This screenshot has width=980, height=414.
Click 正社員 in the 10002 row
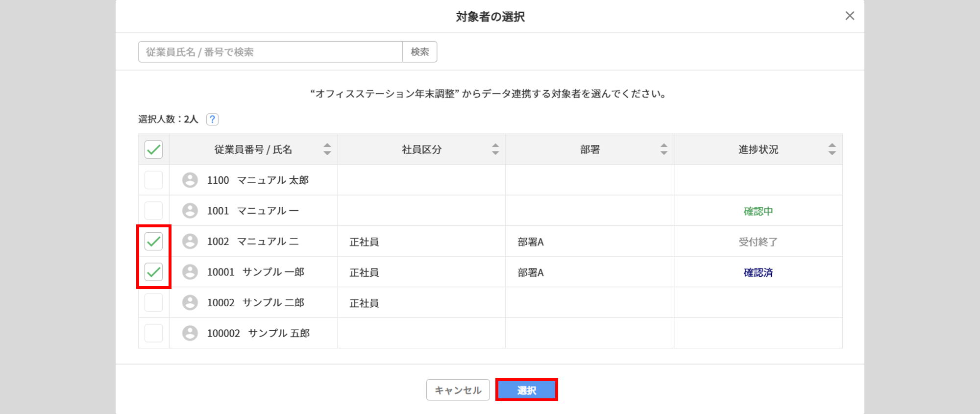click(x=364, y=303)
